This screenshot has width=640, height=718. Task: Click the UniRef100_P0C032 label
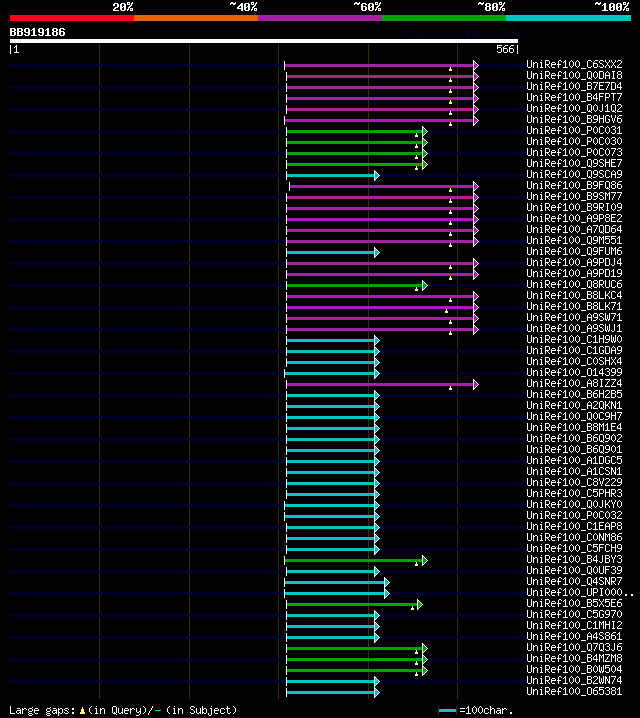coord(574,515)
